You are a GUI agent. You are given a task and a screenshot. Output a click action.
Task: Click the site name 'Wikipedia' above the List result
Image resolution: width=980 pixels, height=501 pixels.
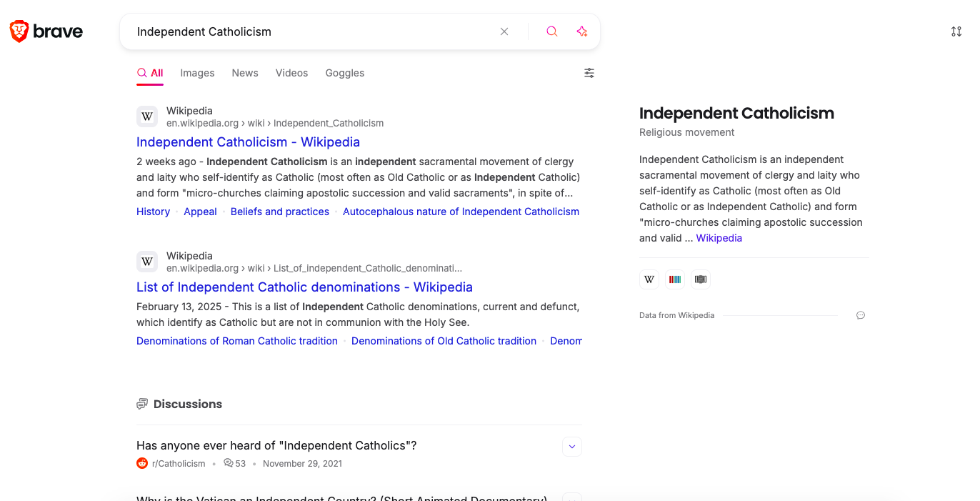coord(189,256)
